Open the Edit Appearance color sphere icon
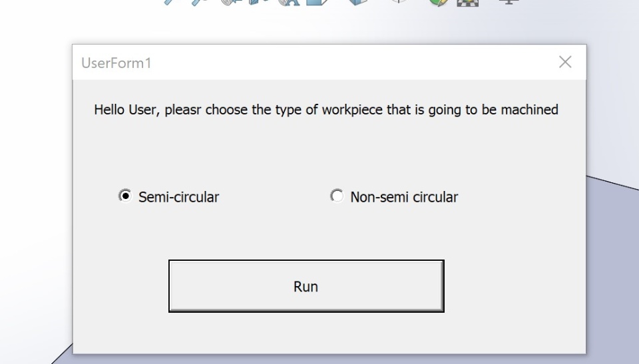Image resolution: width=639 pixels, height=364 pixels. (x=439, y=3)
